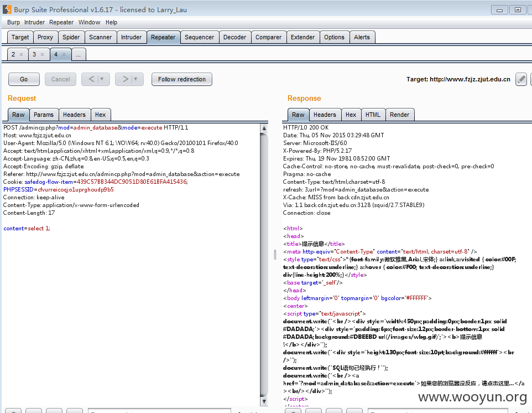This screenshot has height=413, width=532.
Task: Go forward in request history
Action: pos(125,79)
